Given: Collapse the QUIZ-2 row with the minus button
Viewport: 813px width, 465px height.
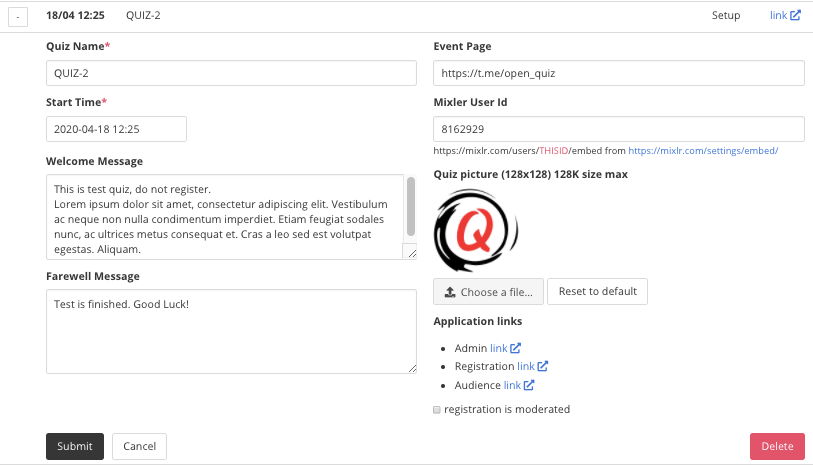Looking at the screenshot, I should [18, 17].
